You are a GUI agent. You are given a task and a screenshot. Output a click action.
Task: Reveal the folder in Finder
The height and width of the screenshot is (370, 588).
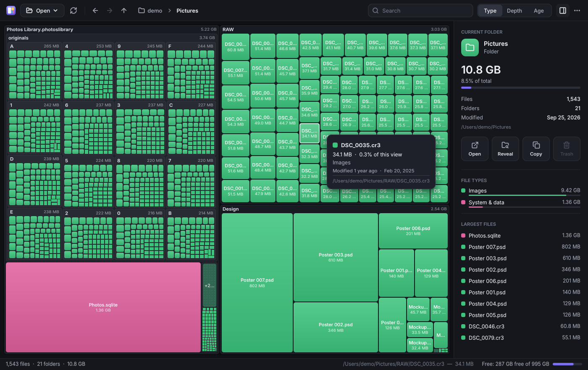(505, 149)
